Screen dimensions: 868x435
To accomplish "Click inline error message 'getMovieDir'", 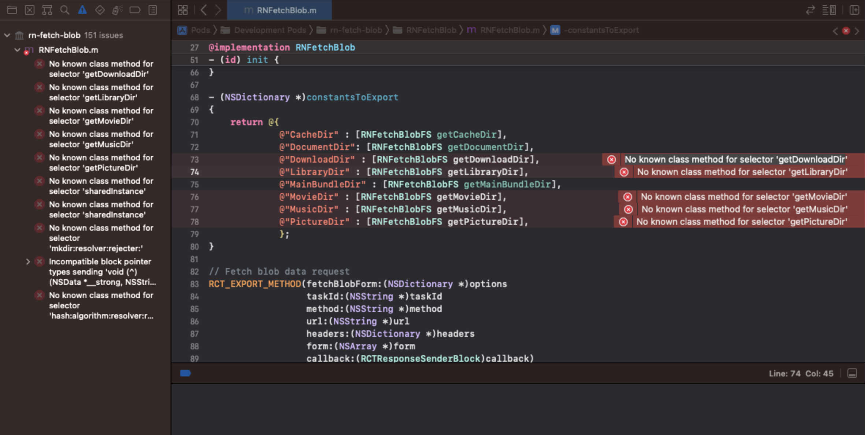I will coord(744,197).
